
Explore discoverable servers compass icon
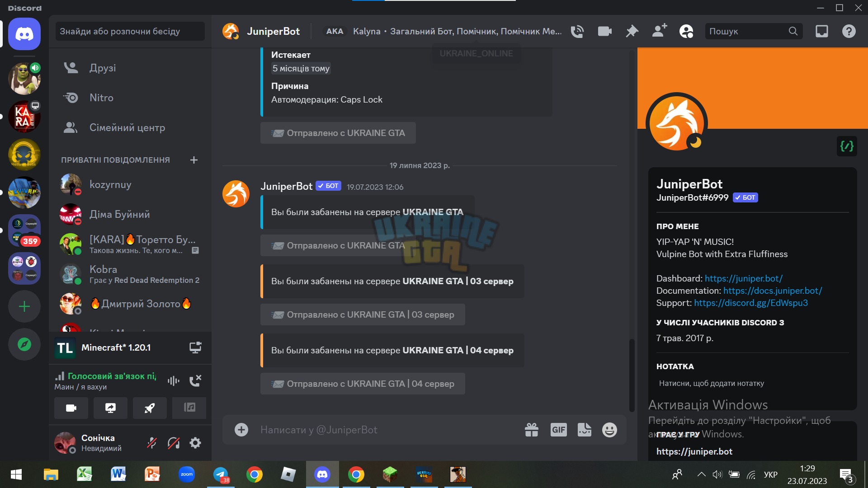pyautogui.click(x=24, y=344)
